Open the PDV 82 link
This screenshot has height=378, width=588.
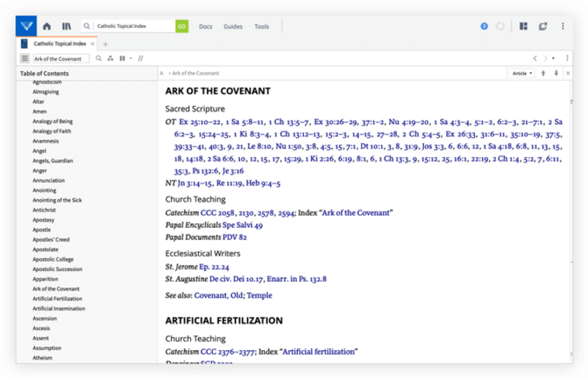click(234, 237)
